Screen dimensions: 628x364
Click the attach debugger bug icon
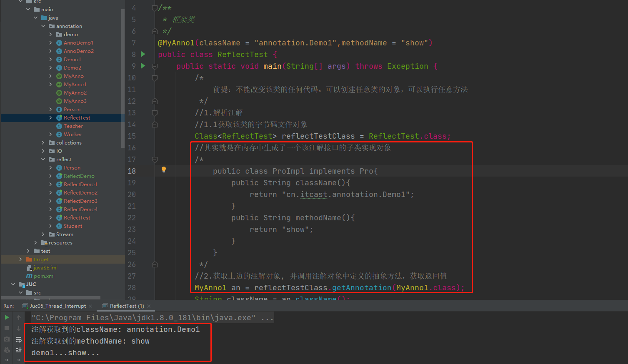(7, 350)
